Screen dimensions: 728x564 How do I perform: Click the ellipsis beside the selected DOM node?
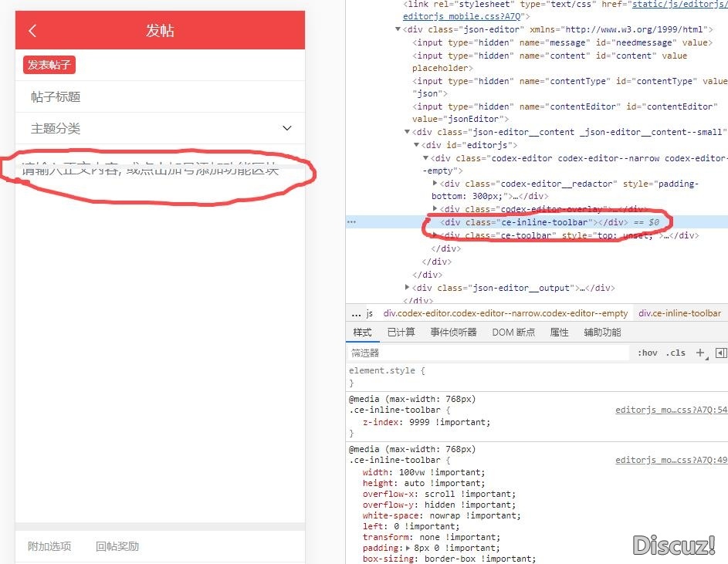tap(351, 222)
